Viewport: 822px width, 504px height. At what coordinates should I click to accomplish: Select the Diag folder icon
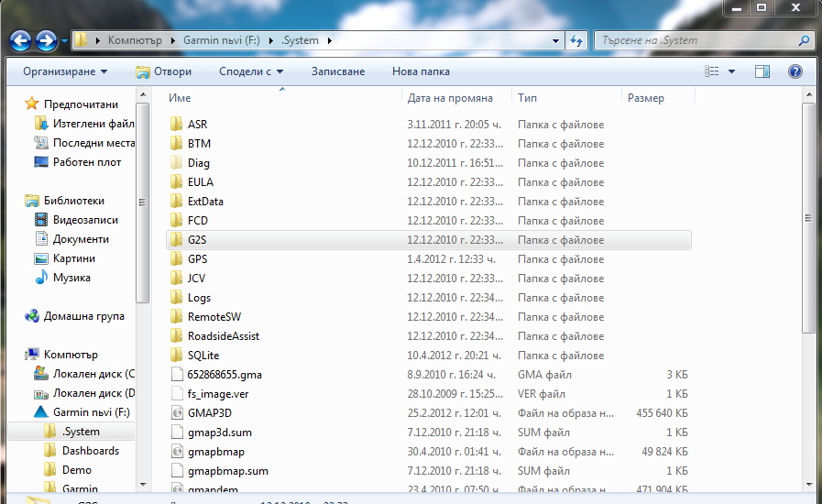tap(177, 163)
